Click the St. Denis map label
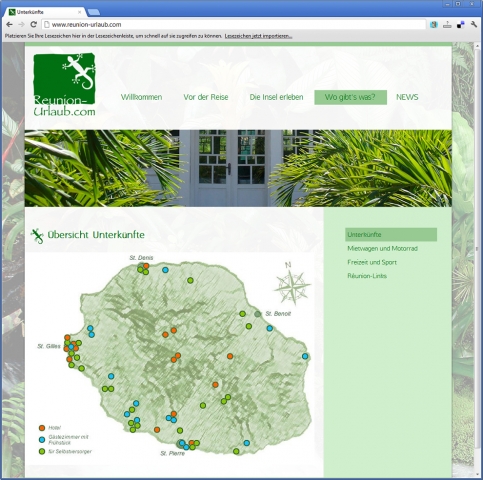The width and height of the screenshot is (483, 480). [x=141, y=258]
